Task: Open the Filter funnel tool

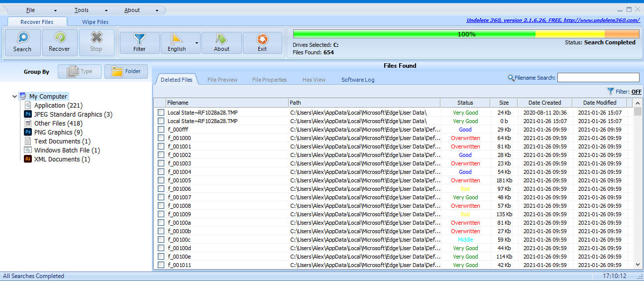Action: tap(140, 43)
